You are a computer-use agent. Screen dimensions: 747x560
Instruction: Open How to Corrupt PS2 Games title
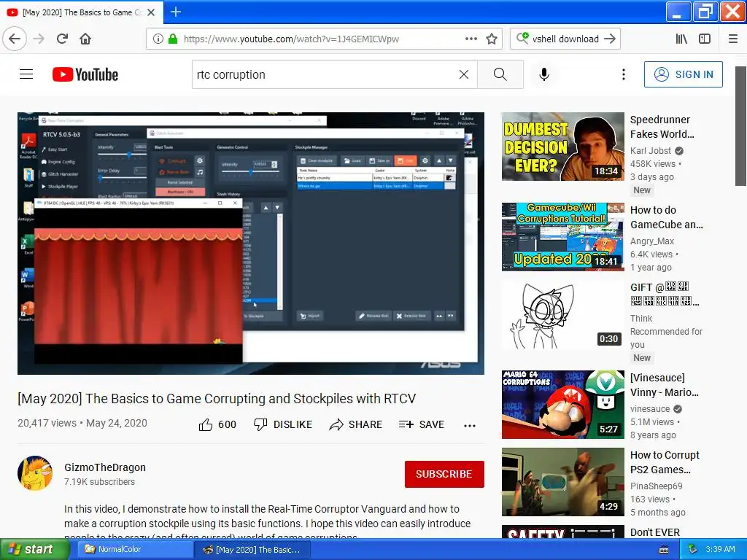click(665, 462)
